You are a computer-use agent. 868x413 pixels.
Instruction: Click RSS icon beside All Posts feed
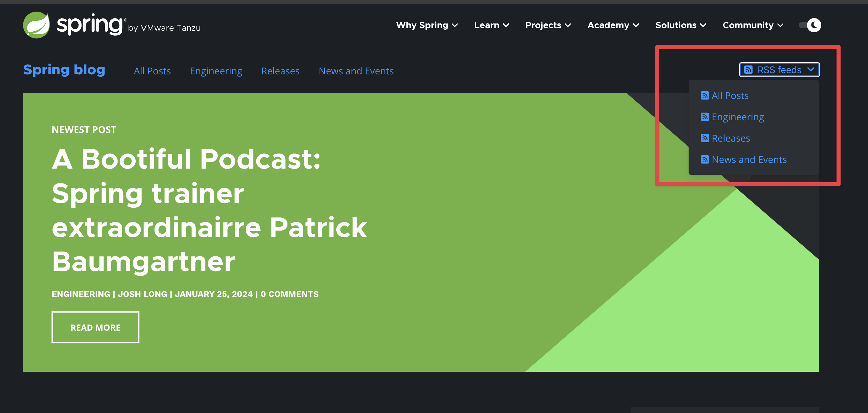[x=705, y=95]
